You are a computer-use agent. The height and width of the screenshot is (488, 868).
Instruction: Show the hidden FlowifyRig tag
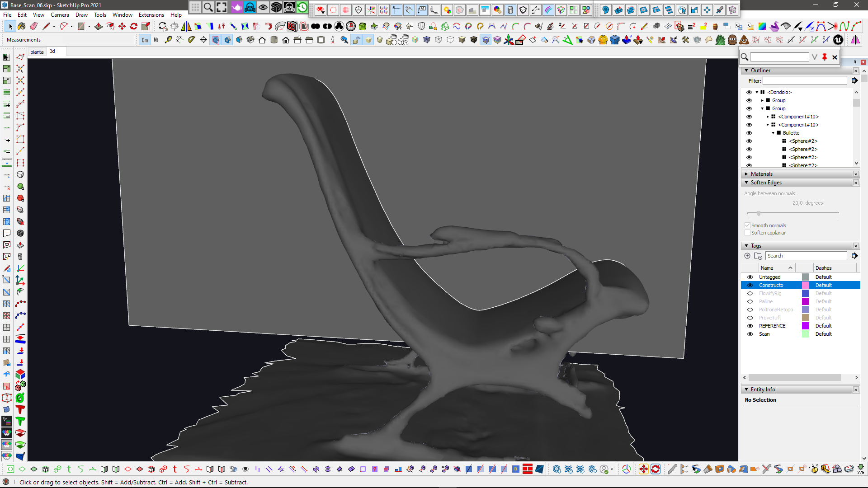point(750,293)
